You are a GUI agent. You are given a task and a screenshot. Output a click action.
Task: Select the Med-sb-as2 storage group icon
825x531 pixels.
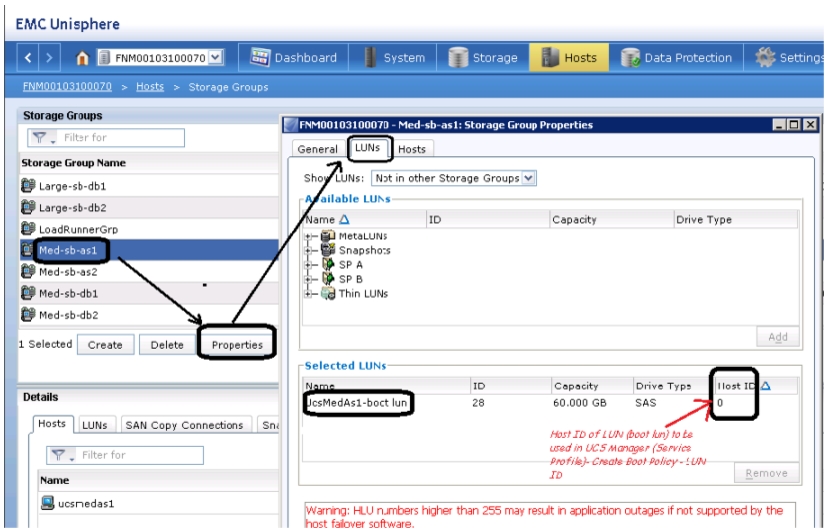coord(28,272)
